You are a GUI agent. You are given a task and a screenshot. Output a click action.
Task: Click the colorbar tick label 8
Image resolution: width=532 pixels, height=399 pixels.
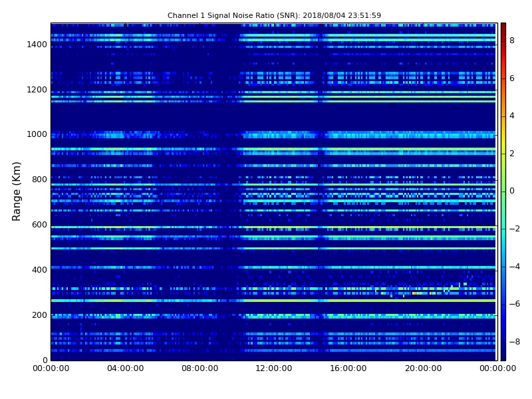coord(512,41)
